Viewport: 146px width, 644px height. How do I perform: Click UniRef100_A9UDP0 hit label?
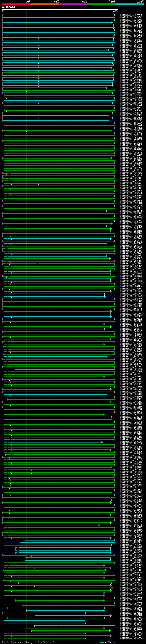131,543
